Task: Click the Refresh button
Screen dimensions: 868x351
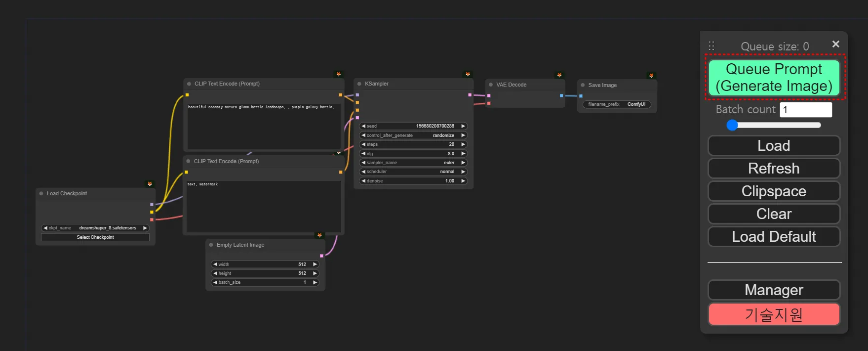Action: click(774, 169)
